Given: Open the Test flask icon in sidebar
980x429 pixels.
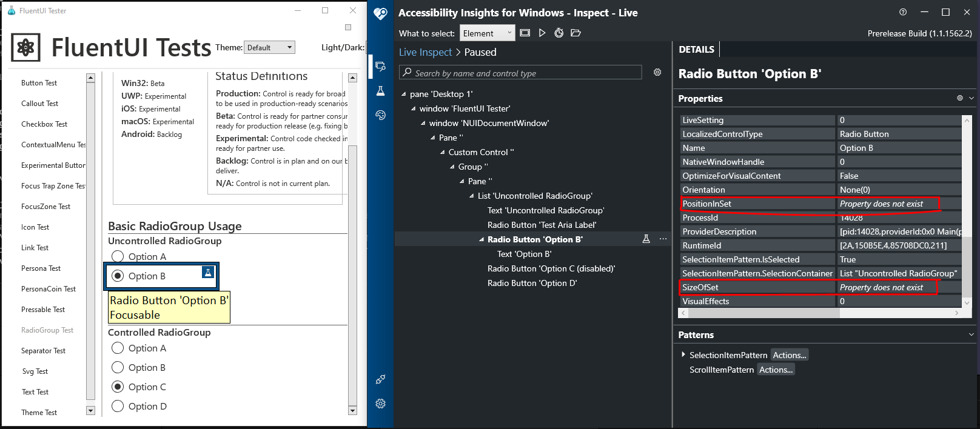Looking at the screenshot, I should click(x=380, y=91).
